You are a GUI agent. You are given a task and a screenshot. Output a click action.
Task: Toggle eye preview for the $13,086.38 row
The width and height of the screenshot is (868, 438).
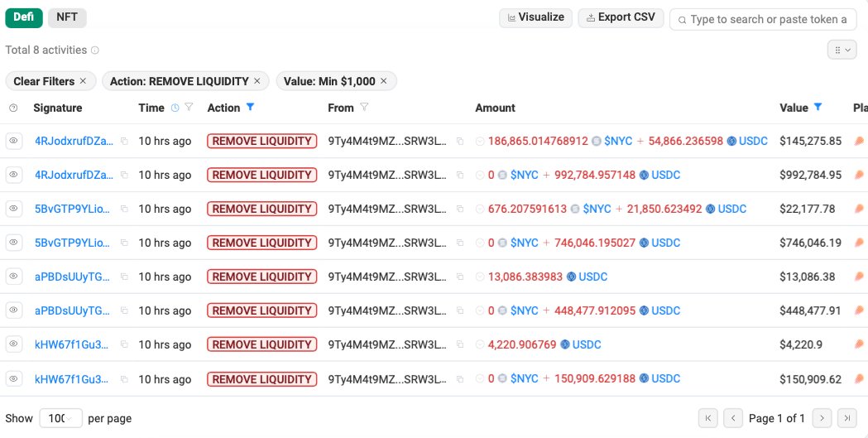click(x=14, y=277)
